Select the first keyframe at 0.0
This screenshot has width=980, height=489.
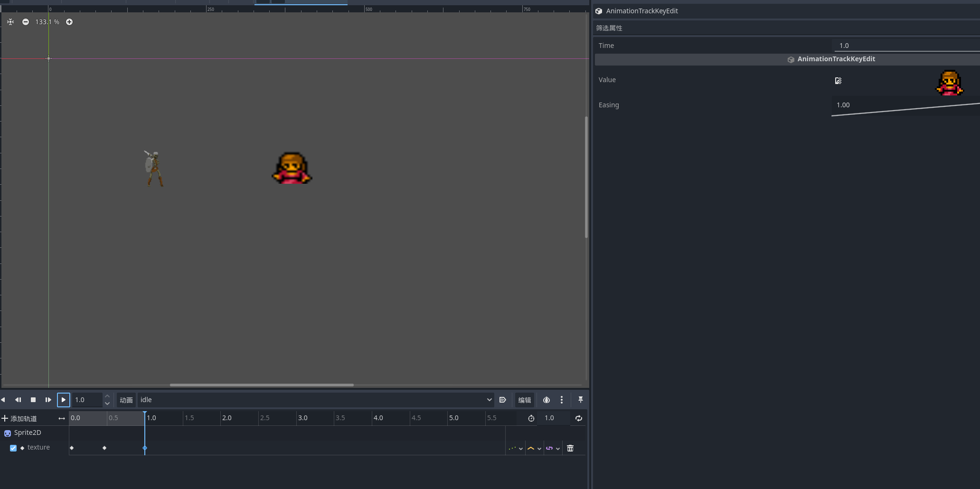(72, 448)
